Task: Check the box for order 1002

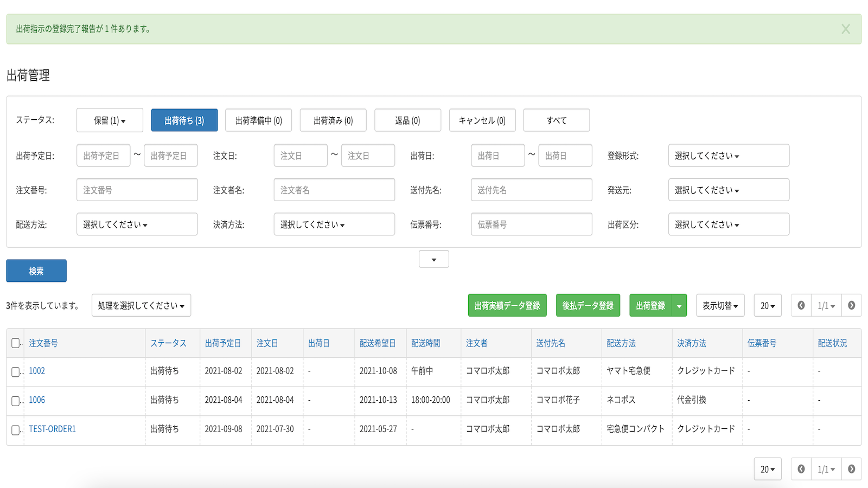Action: 15,372
